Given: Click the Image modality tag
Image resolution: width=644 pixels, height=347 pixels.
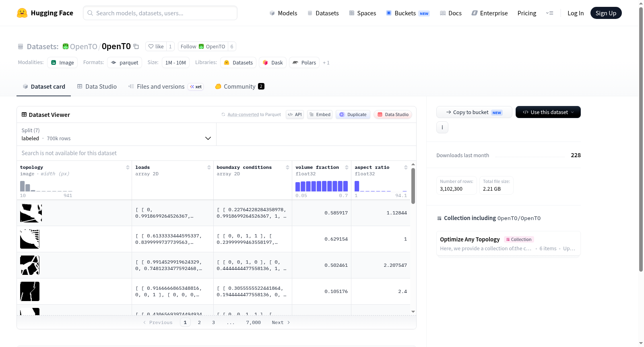Looking at the screenshot, I should 62,62.
